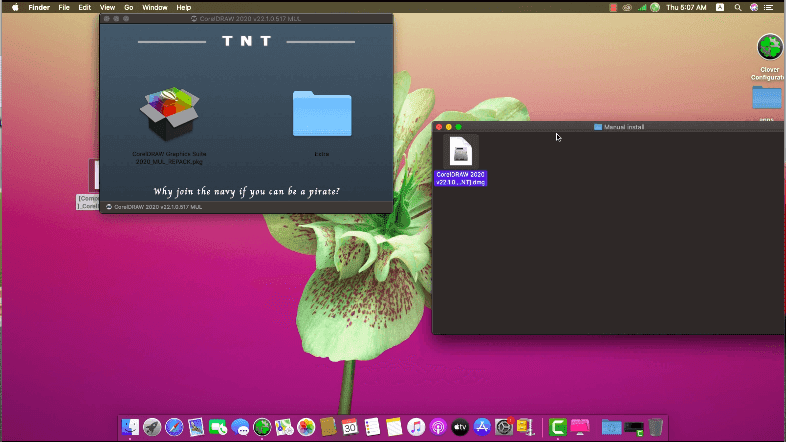Open the File menu
The height and width of the screenshot is (442, 786).
pyautogui.click(x=64, y=8)
